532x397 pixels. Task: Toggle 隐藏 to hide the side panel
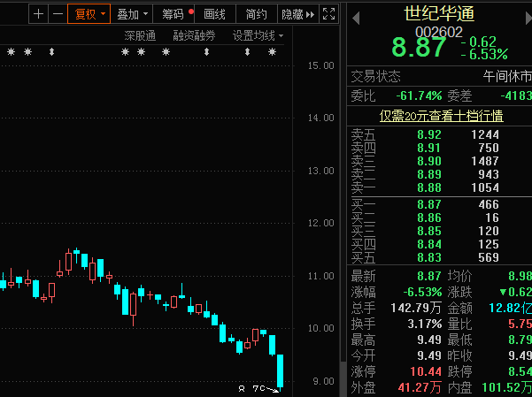tap(291, 14)
